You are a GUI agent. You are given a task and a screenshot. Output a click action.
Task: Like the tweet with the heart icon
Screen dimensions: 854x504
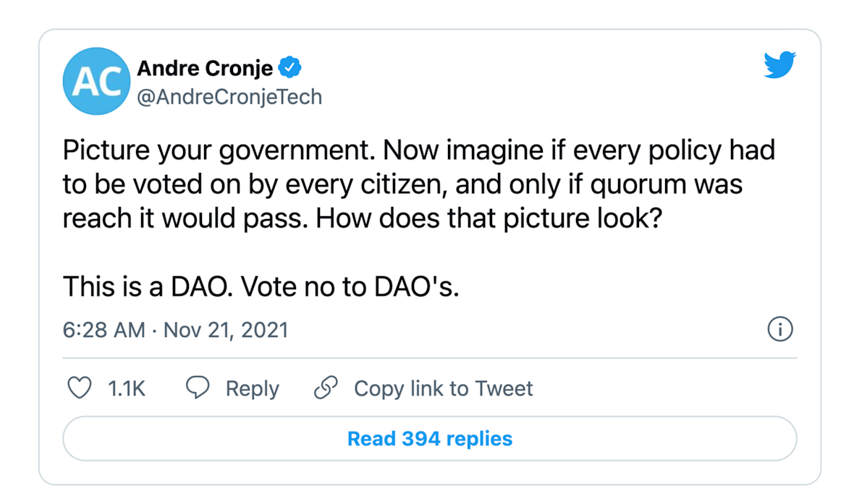(80, 388)
